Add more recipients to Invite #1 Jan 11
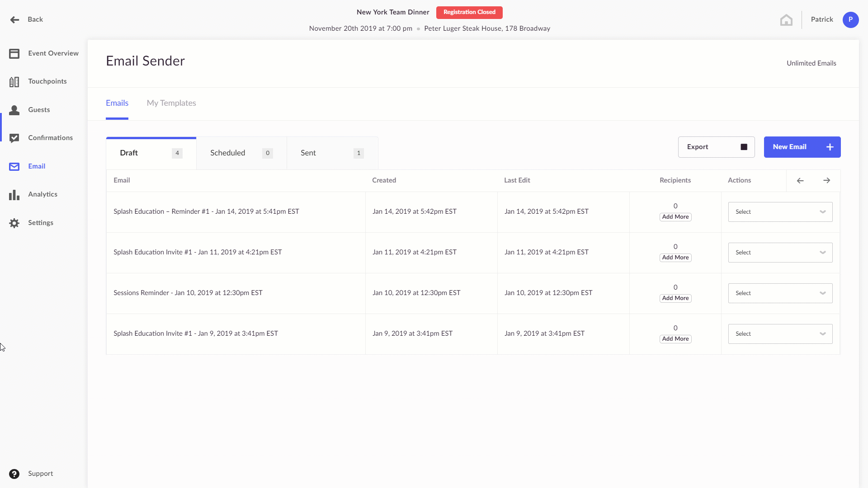 [x=675, y=258]
